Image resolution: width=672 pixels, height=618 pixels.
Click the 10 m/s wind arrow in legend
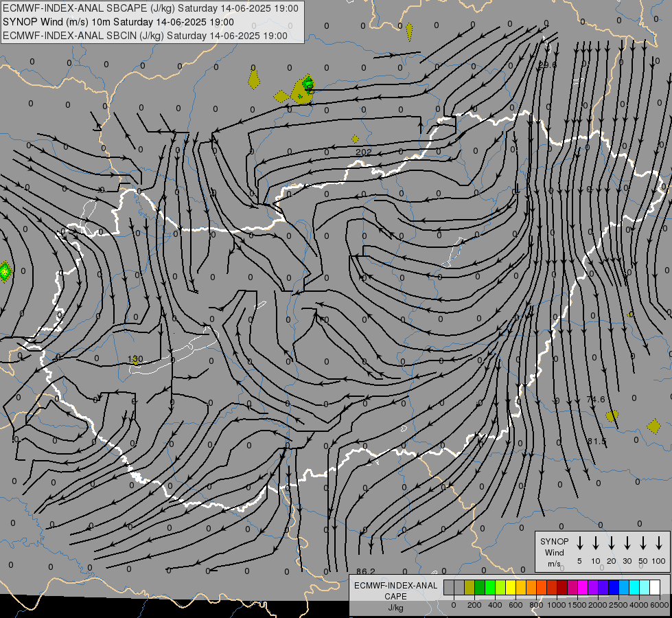point(596,543)
